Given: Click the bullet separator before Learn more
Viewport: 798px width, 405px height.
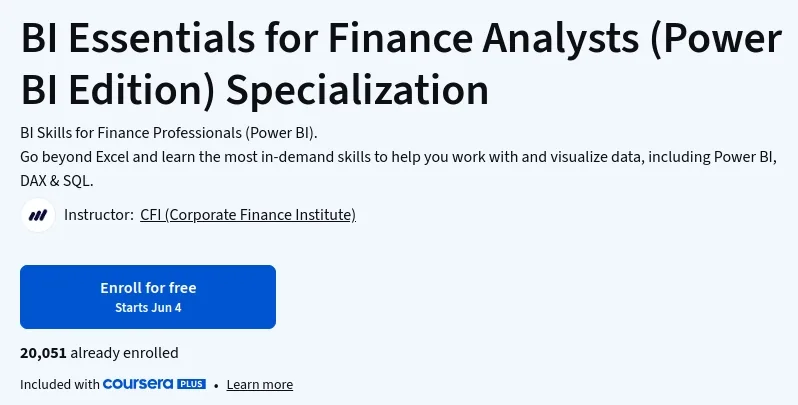Looking at the screenshot, I should click(216, 386).
